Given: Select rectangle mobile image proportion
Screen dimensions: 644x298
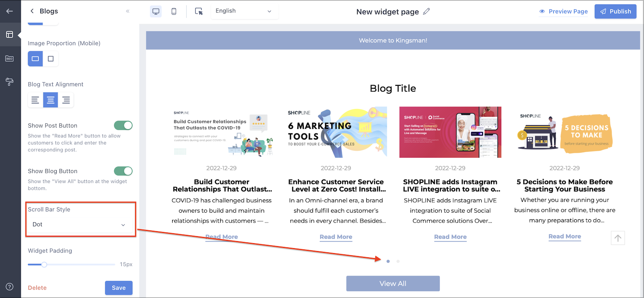Looking at the screenshot, I should [35, 59].
